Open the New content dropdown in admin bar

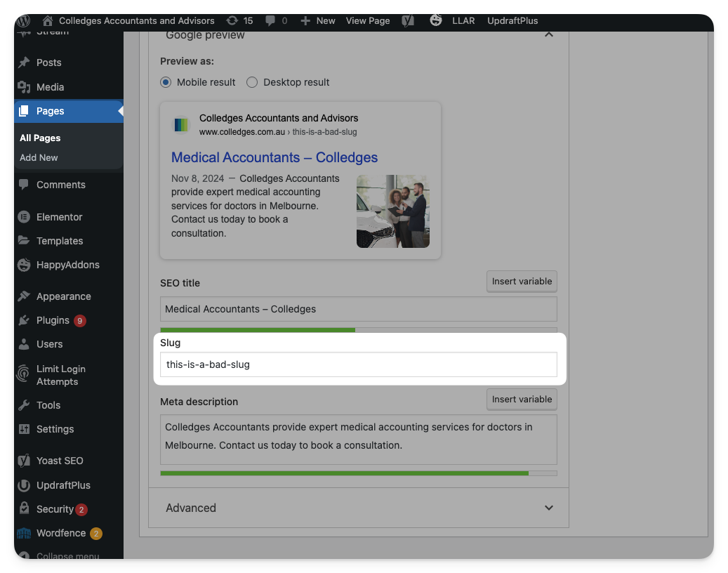point(318,20)
